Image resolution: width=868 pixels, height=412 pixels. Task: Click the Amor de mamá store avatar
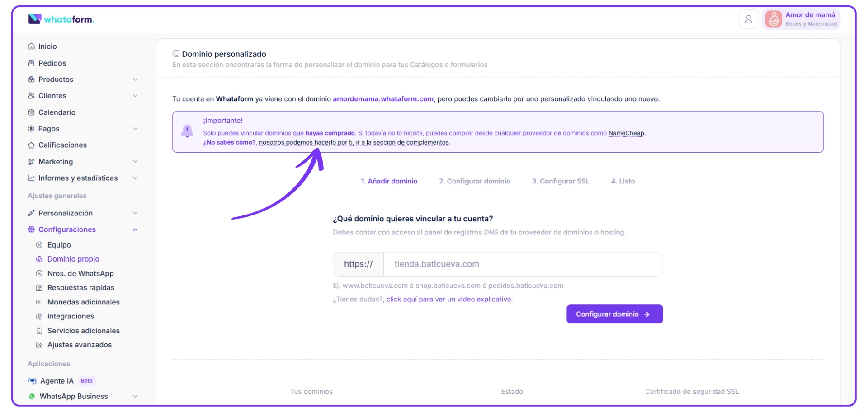click(774, 19)
